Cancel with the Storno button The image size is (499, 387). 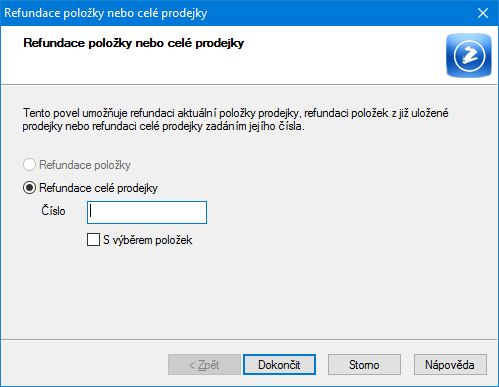pos(364,365)
